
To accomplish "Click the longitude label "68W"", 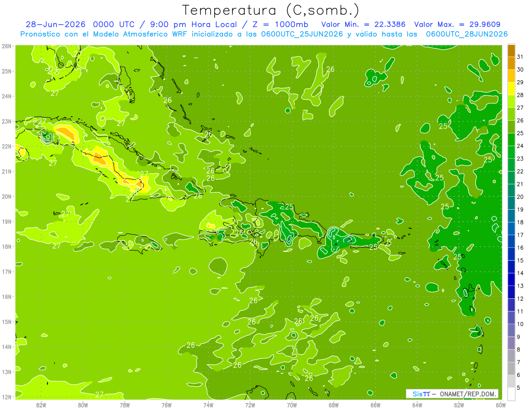I will (x=333, y=405).
